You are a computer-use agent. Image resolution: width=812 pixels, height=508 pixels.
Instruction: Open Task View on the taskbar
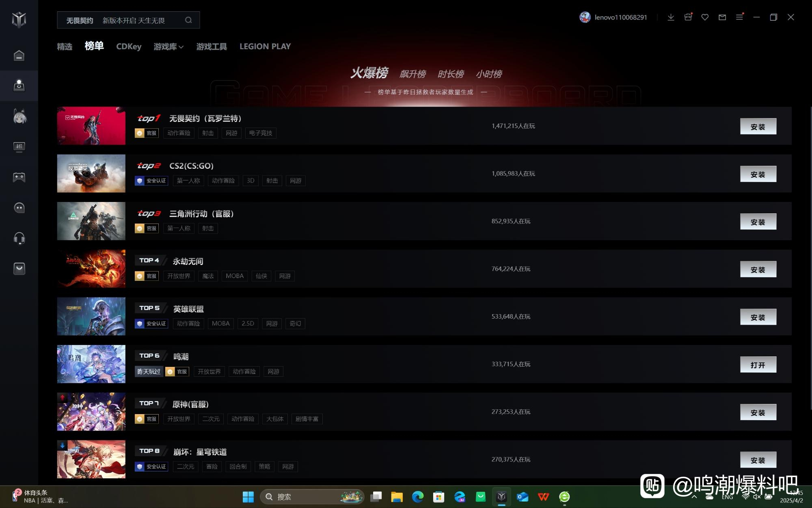[376, 497]
